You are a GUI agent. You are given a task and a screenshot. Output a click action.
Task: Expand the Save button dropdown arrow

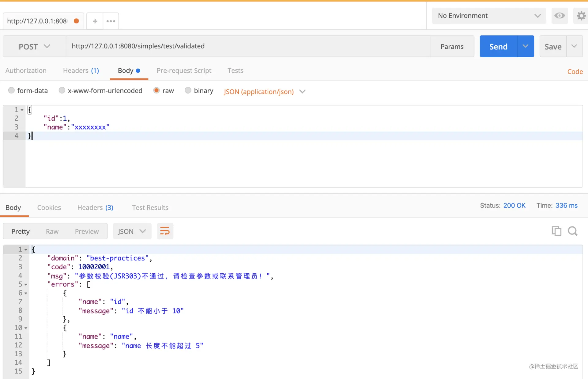[x=574, y=46]
